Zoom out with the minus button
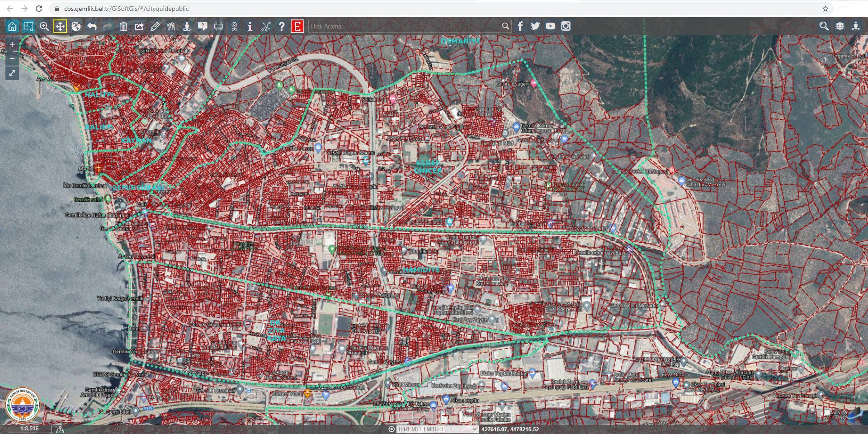This screenshot has width=868, height=434. tap(12, 58)
